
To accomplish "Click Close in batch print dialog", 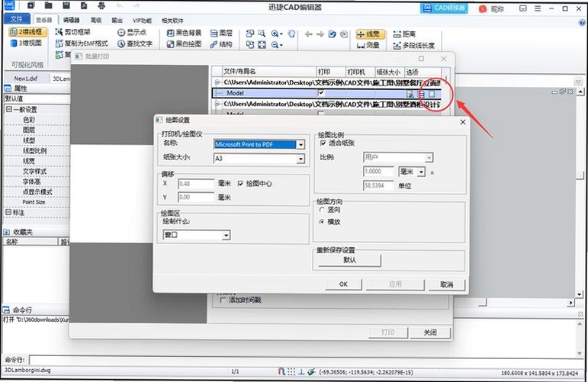I will coord(429,332).
